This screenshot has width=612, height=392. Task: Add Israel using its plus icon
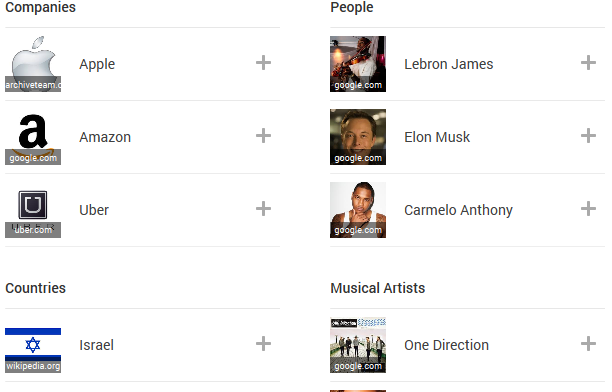pyautogui.click(x=263, y=344)
